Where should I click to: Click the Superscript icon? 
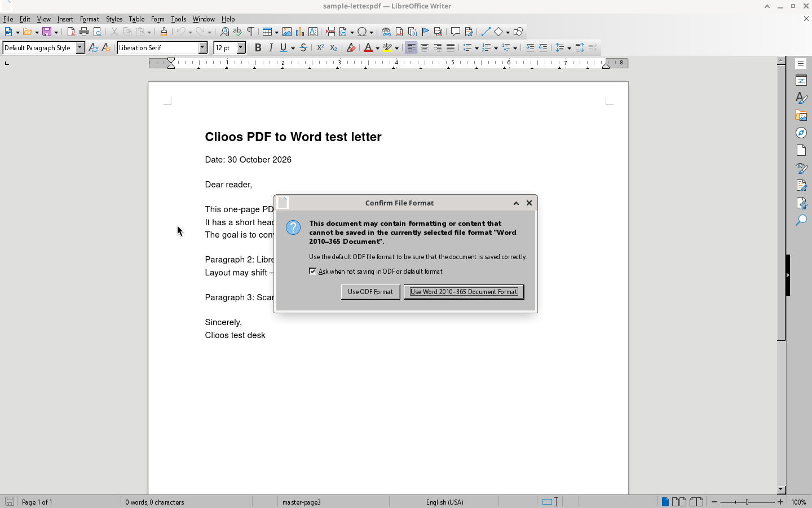point(320,48)
